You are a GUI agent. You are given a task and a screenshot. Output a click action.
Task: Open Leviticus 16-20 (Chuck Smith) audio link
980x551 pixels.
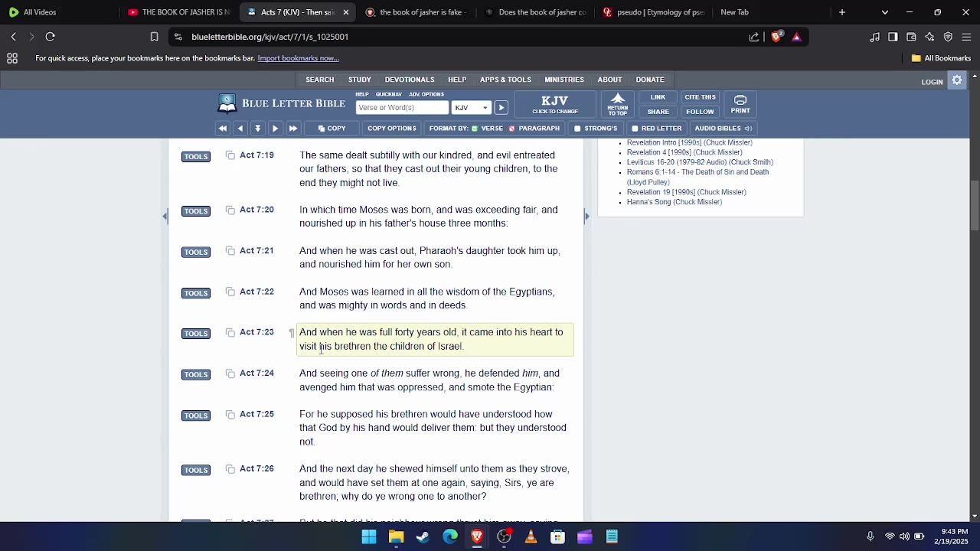700,162
